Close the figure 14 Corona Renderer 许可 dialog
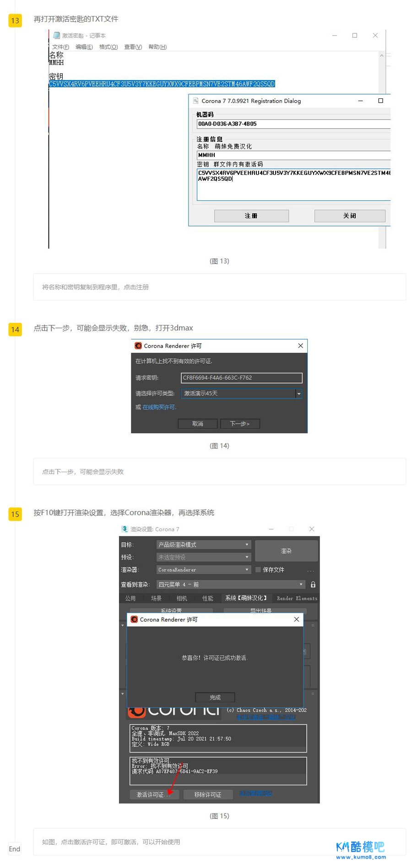 300,345
